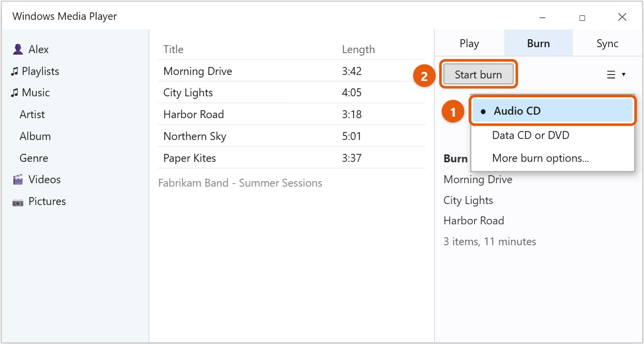Close the Windows Media Player window
Image resolution: width=644 pixels, height=344 pixels.
622,17
